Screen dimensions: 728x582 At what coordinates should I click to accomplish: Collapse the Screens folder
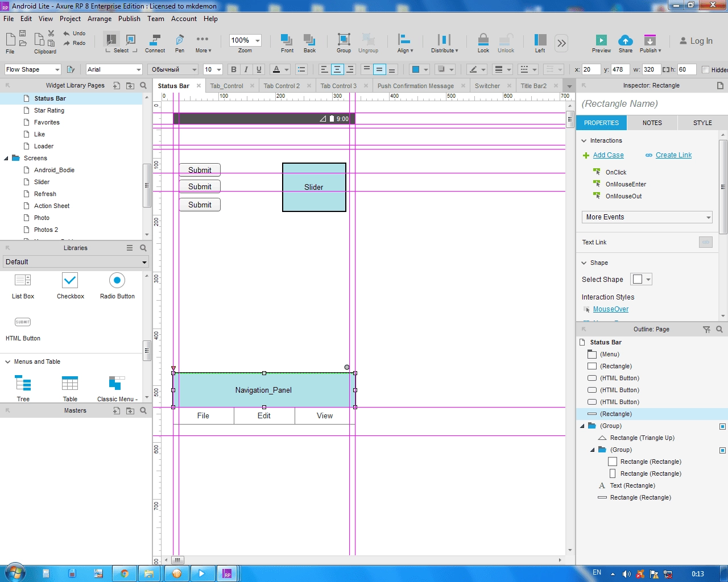(x=6, y=158)
